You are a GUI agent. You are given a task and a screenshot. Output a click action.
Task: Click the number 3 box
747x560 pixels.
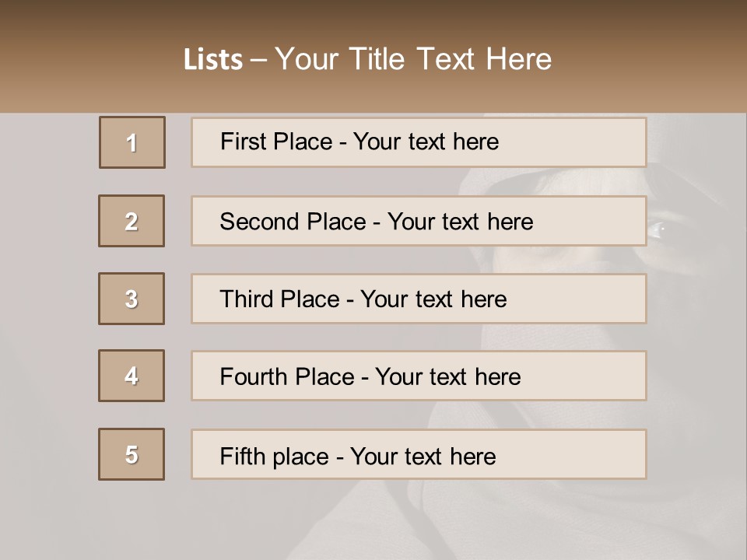[x=132, y=299]
